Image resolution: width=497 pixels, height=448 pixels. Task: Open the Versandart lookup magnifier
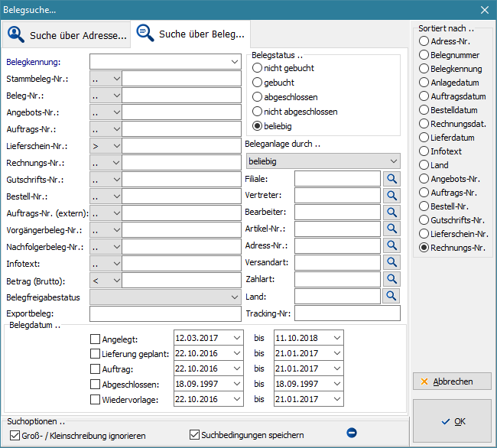[391, 262]
